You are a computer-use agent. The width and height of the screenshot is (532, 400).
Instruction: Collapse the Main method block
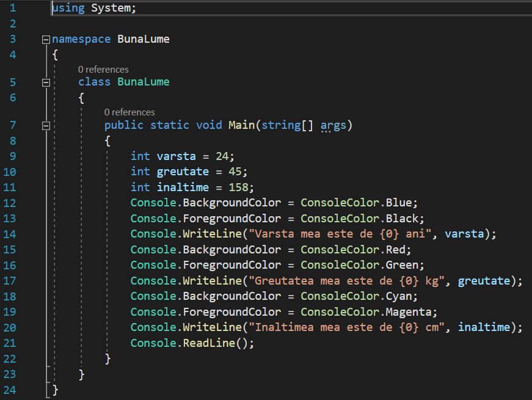tap(46, 126)
